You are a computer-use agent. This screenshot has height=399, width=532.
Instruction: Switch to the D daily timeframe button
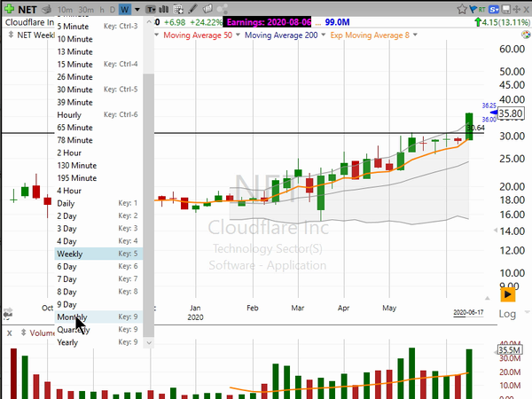(112, 9)
